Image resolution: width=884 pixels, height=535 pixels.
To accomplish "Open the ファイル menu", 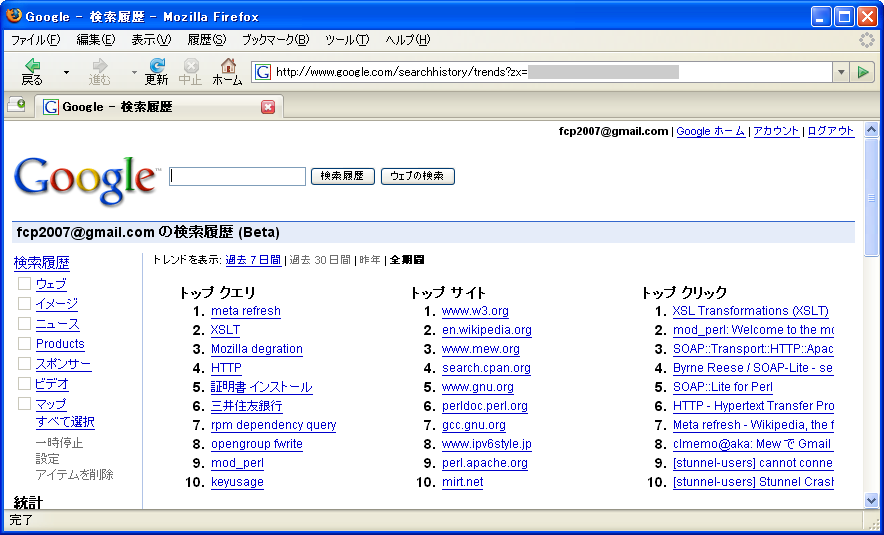I will pos(36,39).
